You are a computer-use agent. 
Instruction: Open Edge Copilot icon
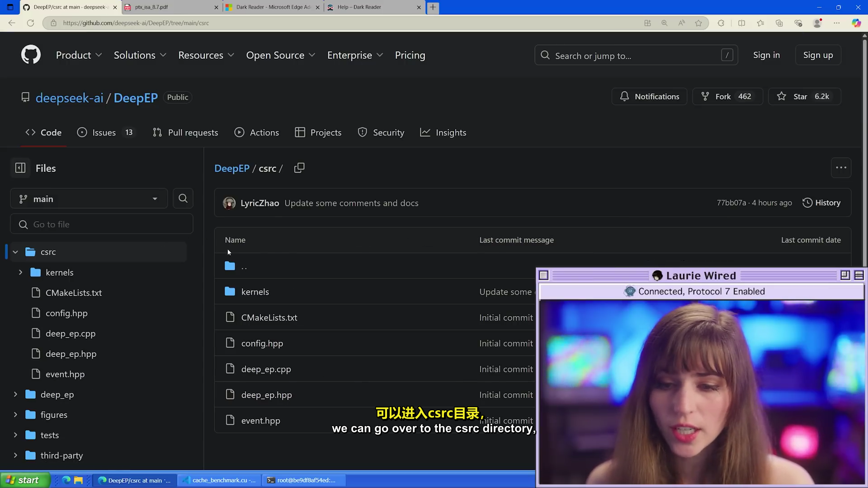coord(856,23)
